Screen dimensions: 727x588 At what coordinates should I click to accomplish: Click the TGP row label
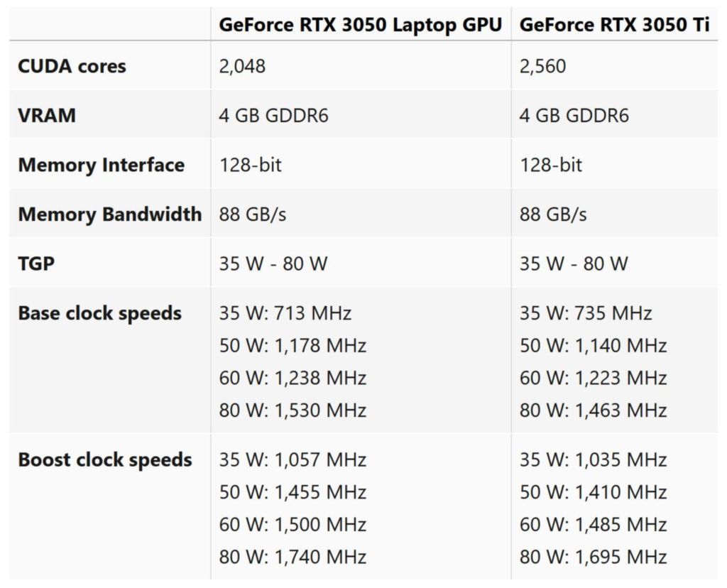tap(36, 263)
